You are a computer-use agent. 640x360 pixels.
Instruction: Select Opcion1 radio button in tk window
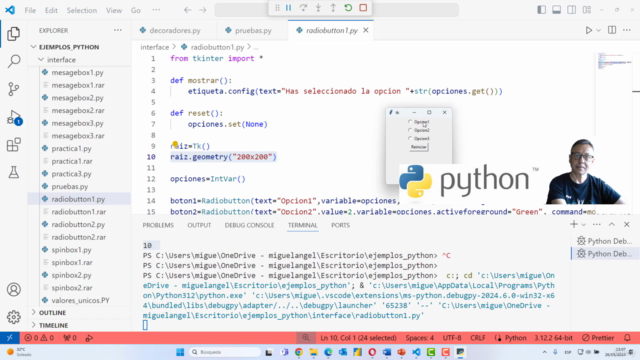click(x=419, y=122)
